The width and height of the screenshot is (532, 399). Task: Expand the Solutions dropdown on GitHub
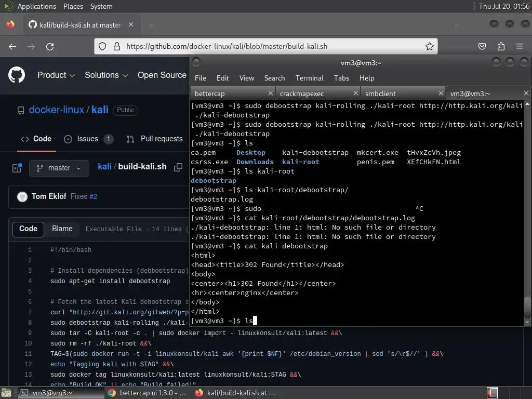106,75
